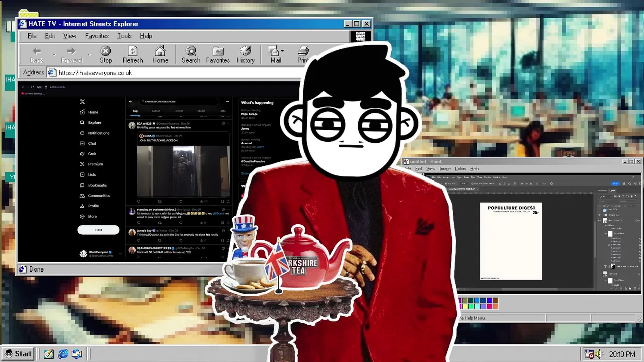Click the back arrow beside X search
The height and width of the screenshot is (362, 644).
[130, 102]
